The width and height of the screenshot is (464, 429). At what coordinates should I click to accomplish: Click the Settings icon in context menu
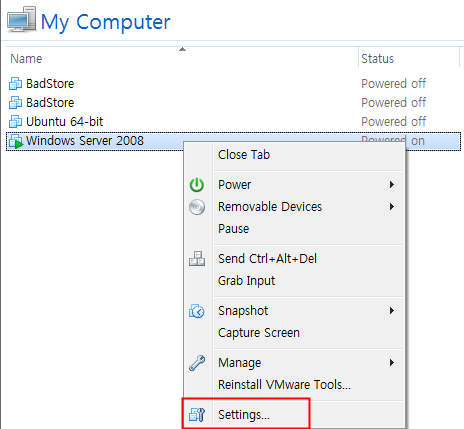point(197,415)
